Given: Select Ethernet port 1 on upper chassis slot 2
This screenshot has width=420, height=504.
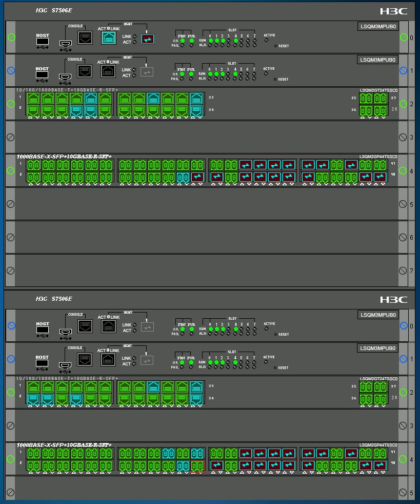Looking at the screenshot, I should pos(33,99).
